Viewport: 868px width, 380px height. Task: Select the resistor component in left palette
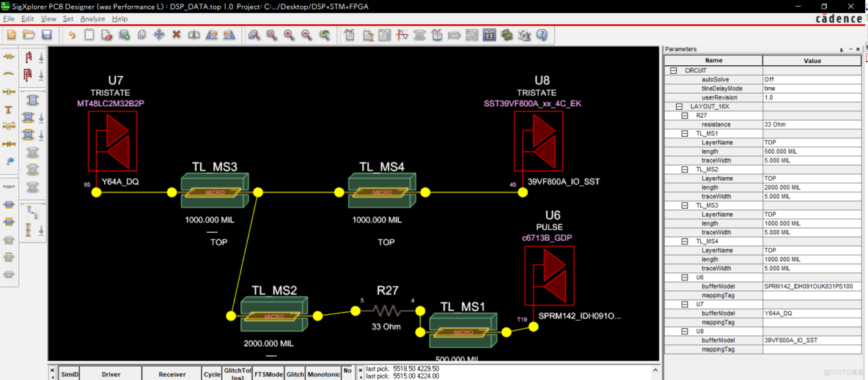point(10,57)
